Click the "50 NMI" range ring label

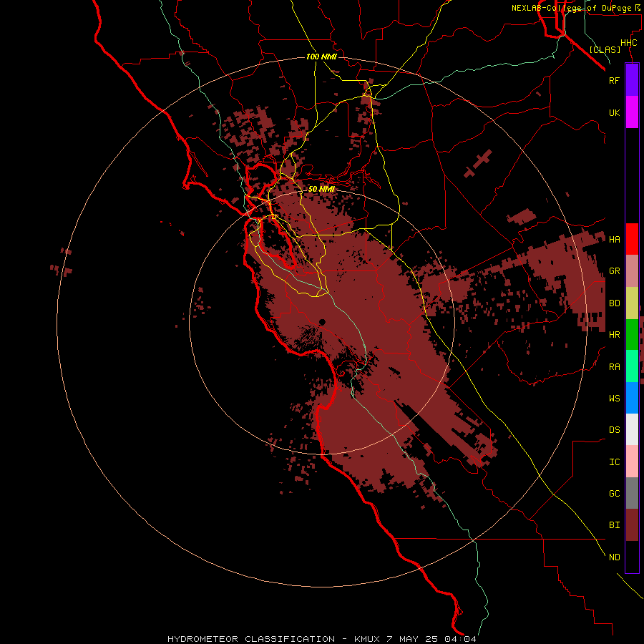click(x=321, y=189)
